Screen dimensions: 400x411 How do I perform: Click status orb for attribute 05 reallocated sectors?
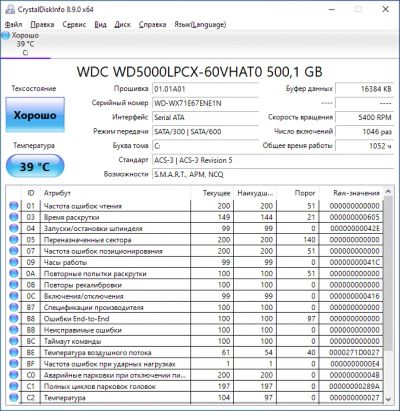[x=14, y=240]
